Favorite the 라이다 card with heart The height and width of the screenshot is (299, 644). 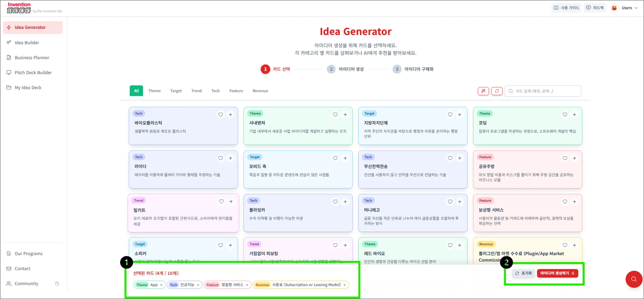tap(220, 158)
